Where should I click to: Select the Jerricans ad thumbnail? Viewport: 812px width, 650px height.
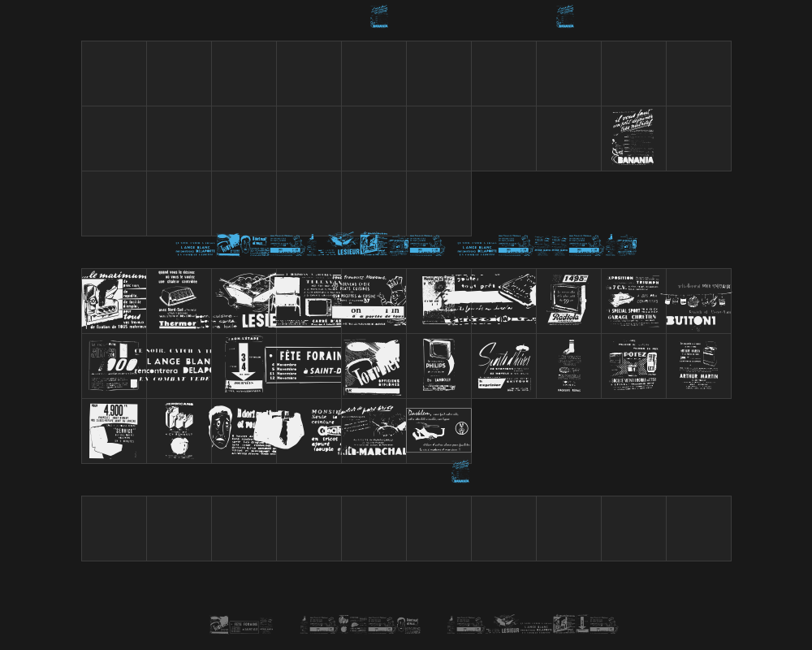[x=179, y=431]
